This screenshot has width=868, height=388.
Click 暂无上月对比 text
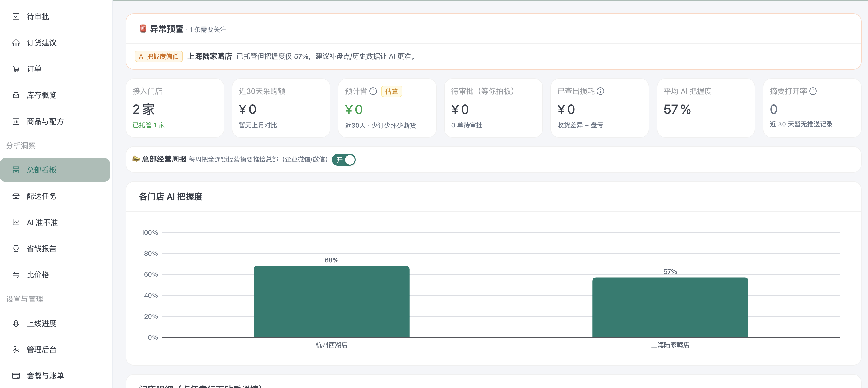[x=258, y=125]
